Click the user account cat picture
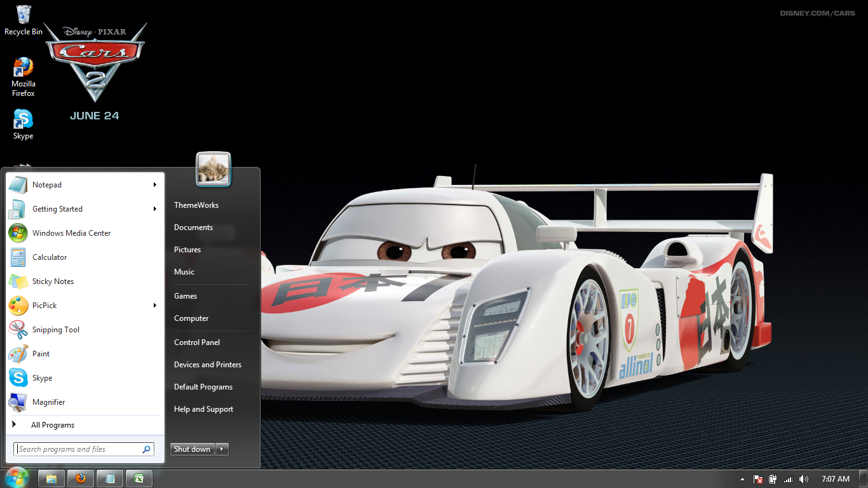This screenshot has width=868, height=488. (x=214, y=169)
